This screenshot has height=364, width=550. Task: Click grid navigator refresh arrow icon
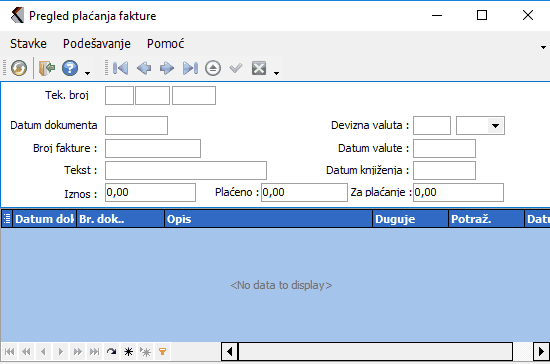[x=111, y=351]
